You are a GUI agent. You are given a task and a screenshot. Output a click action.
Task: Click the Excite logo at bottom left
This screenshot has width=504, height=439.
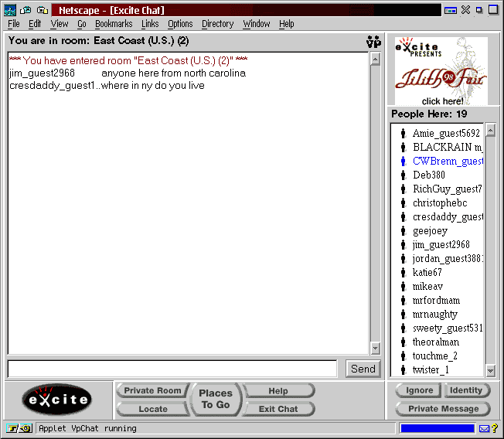click(x=57, y=400)
